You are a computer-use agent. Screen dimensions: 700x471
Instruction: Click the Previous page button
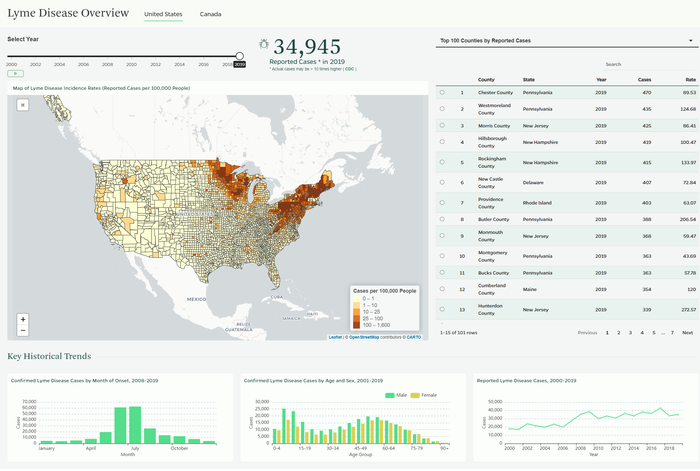pos(587,333)
